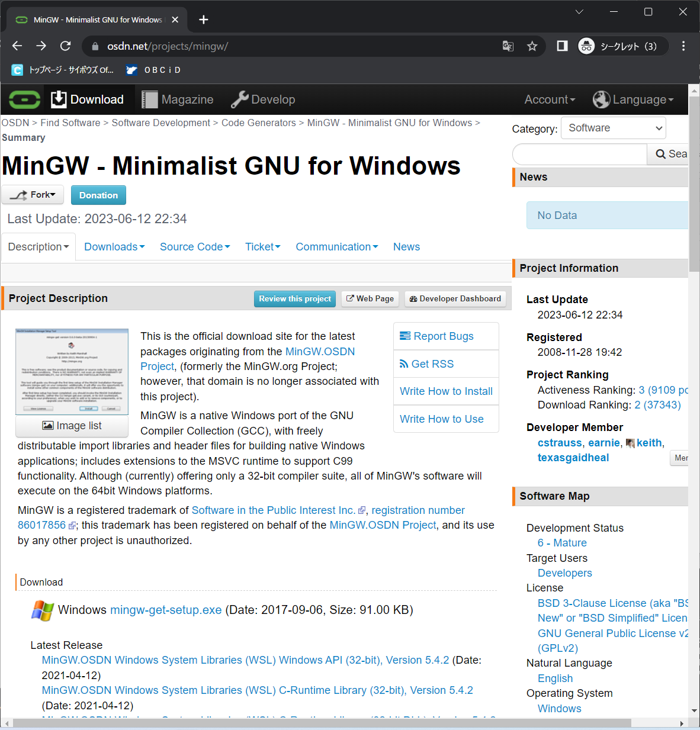Open the Ticket menu item
700x730 pixels.
click(x=262, y=246)
